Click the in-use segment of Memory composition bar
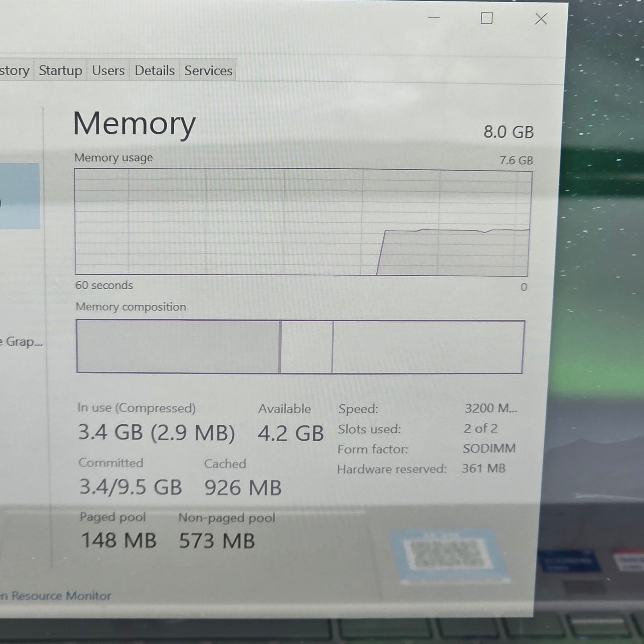Screen dimensions: 644x644 177,346
